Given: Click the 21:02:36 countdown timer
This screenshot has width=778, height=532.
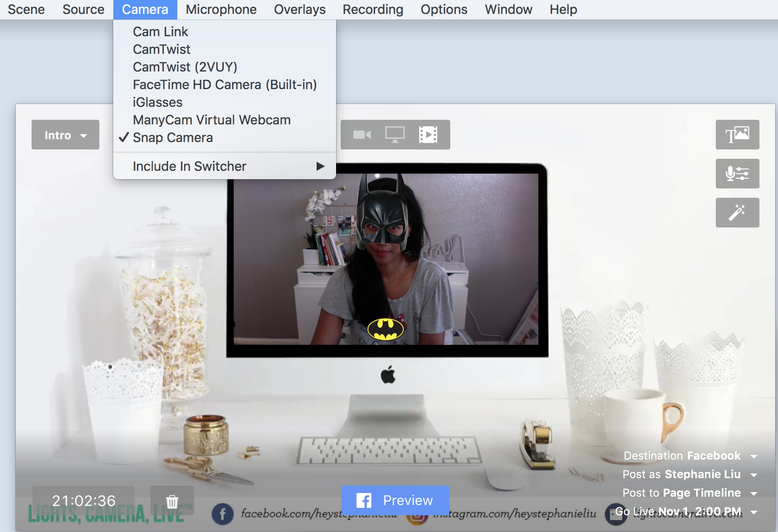Looking at the screenshot, I should 84,500.
